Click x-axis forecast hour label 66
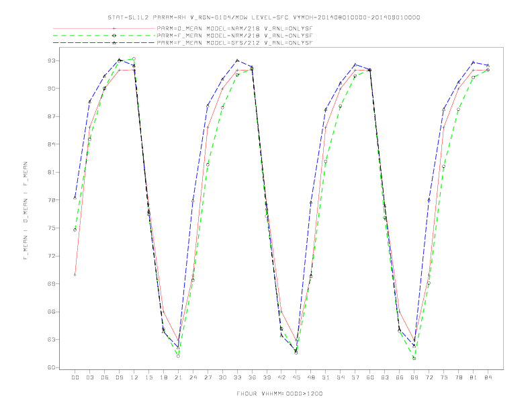Screen dimensions: 532x411 (400, 377)
